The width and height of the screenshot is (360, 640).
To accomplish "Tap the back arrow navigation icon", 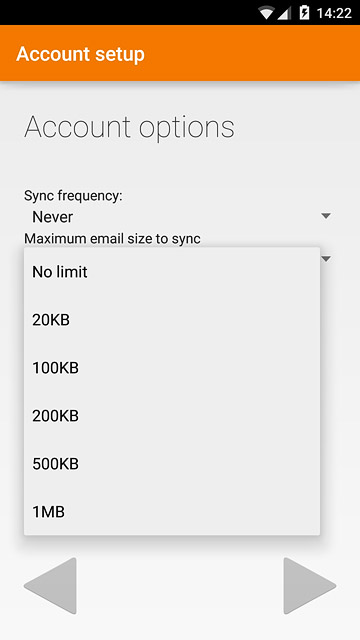I will coord(50,586).
